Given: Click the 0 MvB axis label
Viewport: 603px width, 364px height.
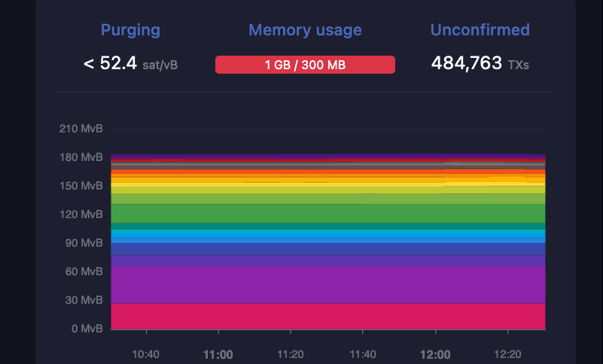Looking at the screenshot, I should click(87, 329).
